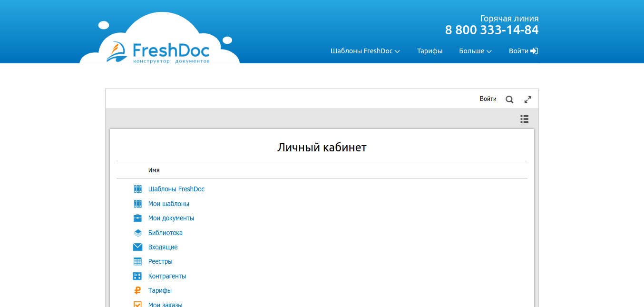Sort list by the Имя column header

[154, 170]
